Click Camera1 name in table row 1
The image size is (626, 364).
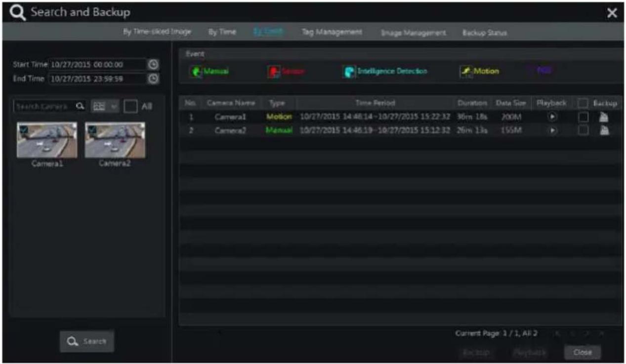(x=230, y=117)
